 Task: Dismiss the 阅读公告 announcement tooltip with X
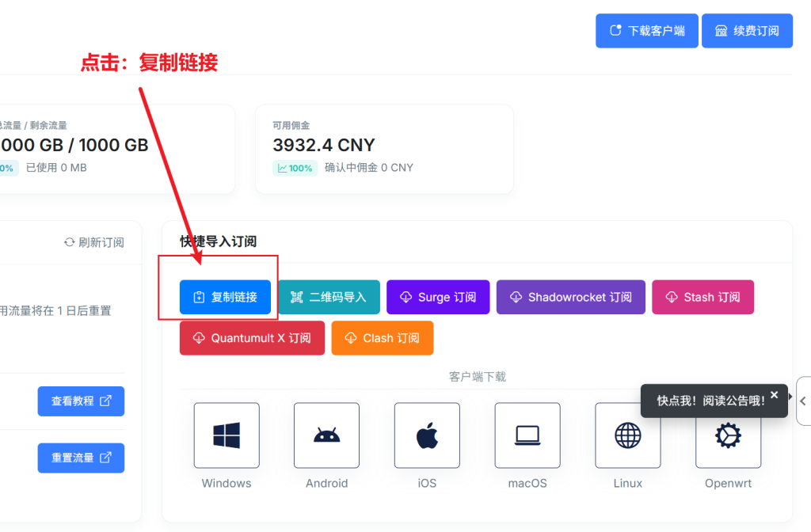[x=775, y=394]
